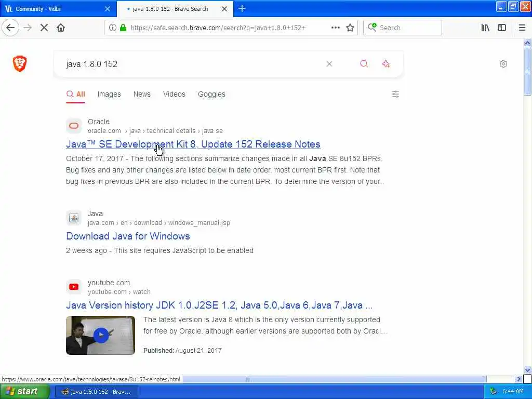Open Java Version history YouTube link

[x=219, y=305]
